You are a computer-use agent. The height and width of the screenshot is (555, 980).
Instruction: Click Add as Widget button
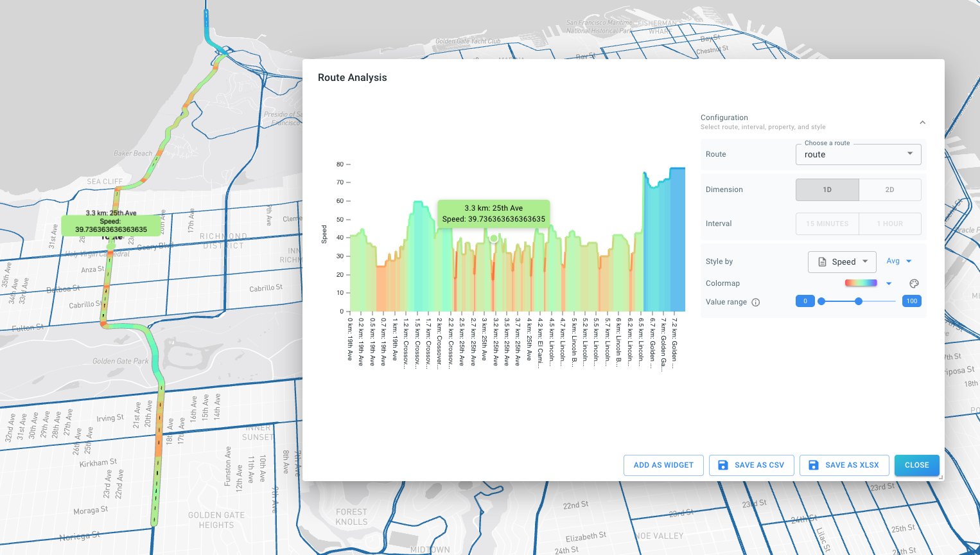pos(663,465)
